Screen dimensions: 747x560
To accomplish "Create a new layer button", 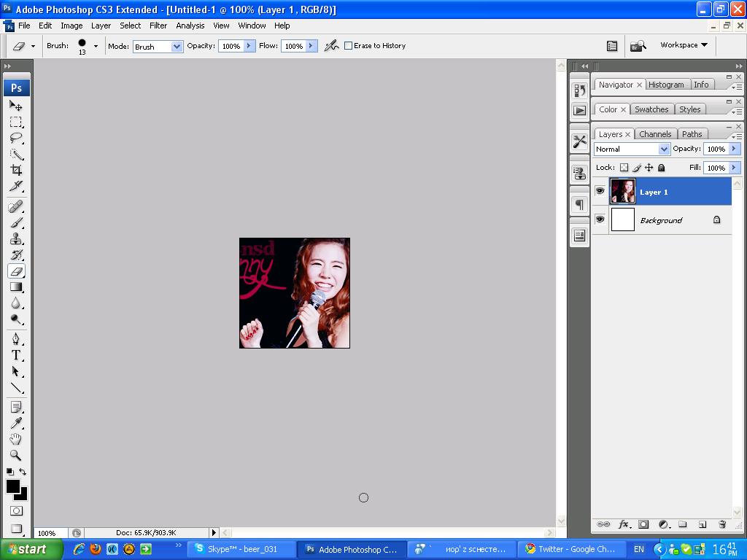I will (703, 524).
